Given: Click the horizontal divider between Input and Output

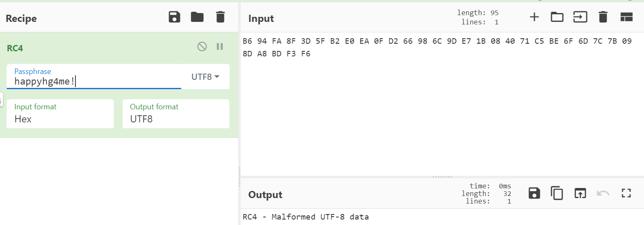Looking at the screenshot, I should [x=442, y=177].
